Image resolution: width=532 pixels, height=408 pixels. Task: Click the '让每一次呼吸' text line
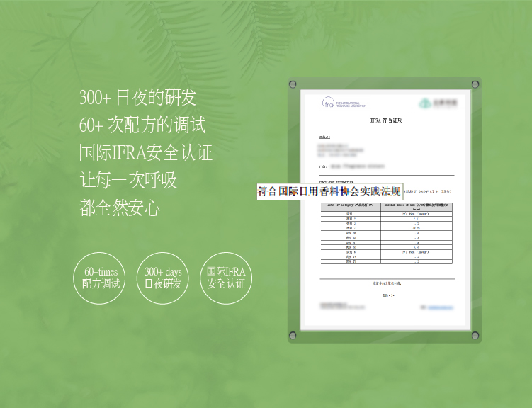pyautogui.click(x=128, y=180)
